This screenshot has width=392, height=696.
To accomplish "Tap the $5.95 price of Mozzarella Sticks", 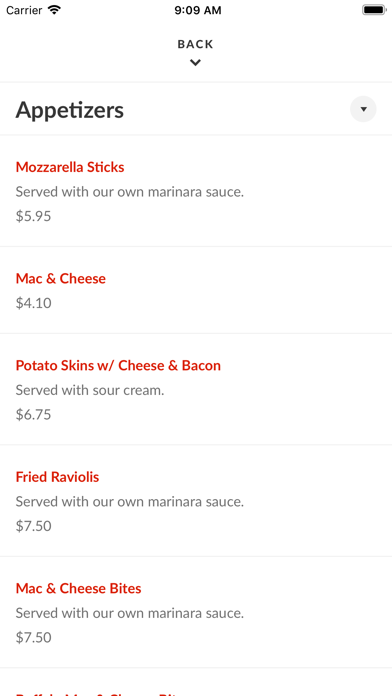I will [x=34, y=216].
